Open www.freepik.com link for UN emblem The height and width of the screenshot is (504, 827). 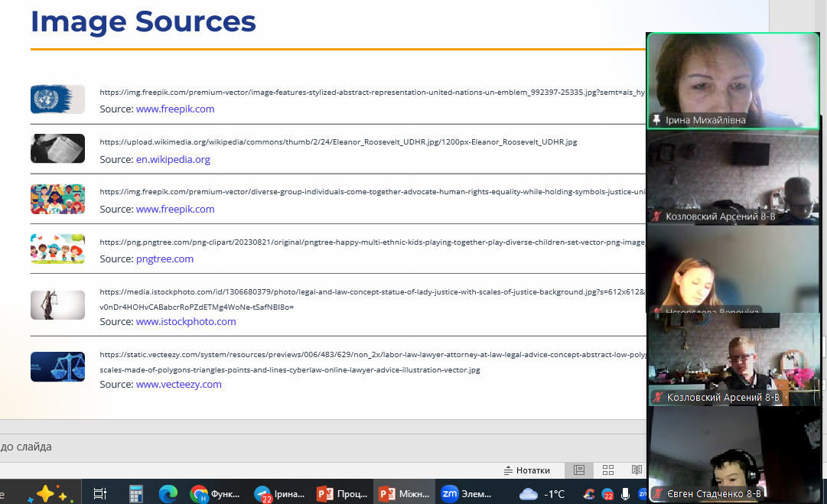(x=175, y=109)
